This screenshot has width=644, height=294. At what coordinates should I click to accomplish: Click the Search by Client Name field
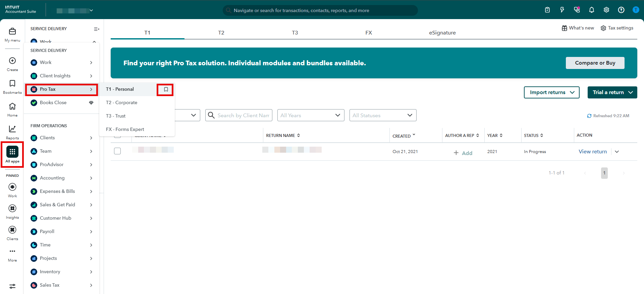(243, 115)
